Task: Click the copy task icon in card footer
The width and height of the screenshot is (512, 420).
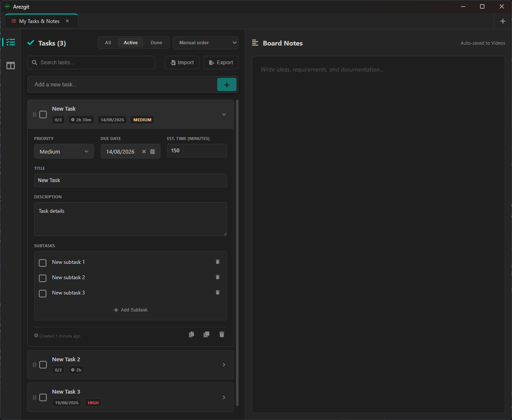Action: click(x=192, y=334)
